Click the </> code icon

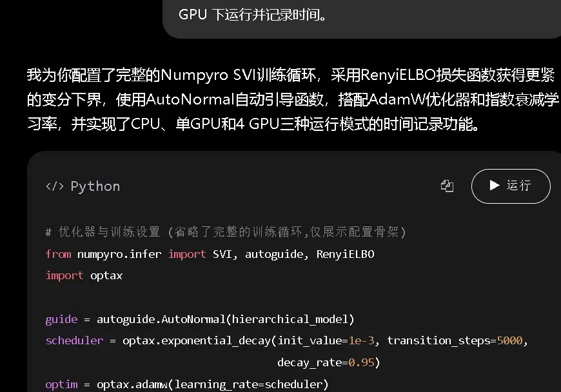(55, 186)
